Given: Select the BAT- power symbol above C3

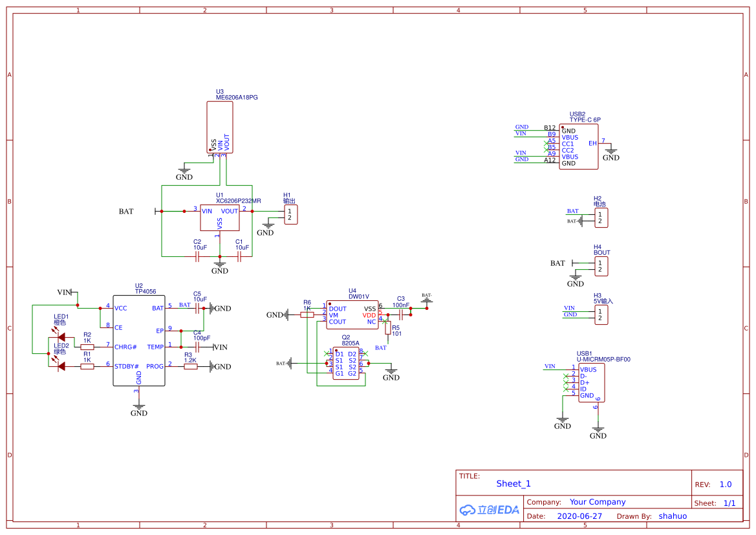Looking at the screenshot, I should coord(427,299).
